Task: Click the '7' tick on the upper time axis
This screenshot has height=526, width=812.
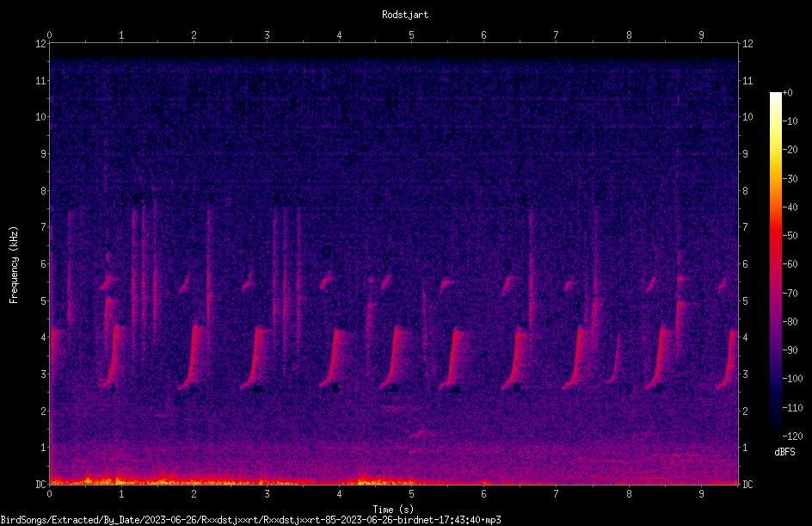Action: 557,35
